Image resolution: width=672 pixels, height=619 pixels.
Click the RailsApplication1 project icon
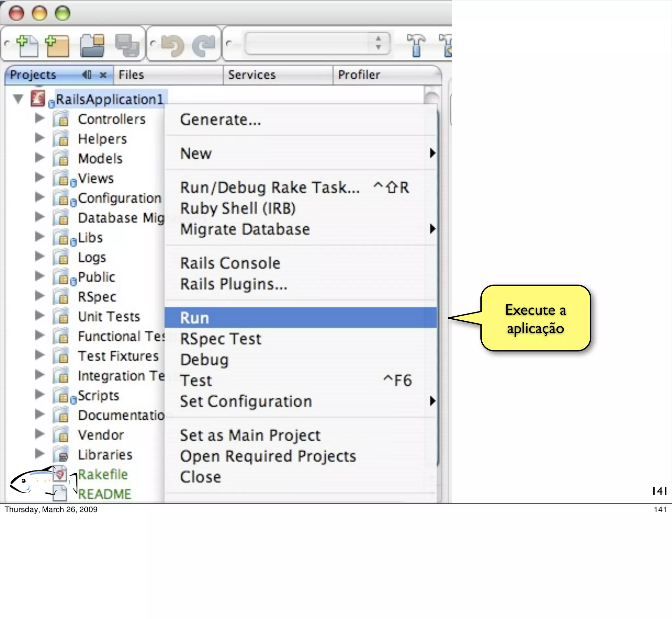pos(38,98)
